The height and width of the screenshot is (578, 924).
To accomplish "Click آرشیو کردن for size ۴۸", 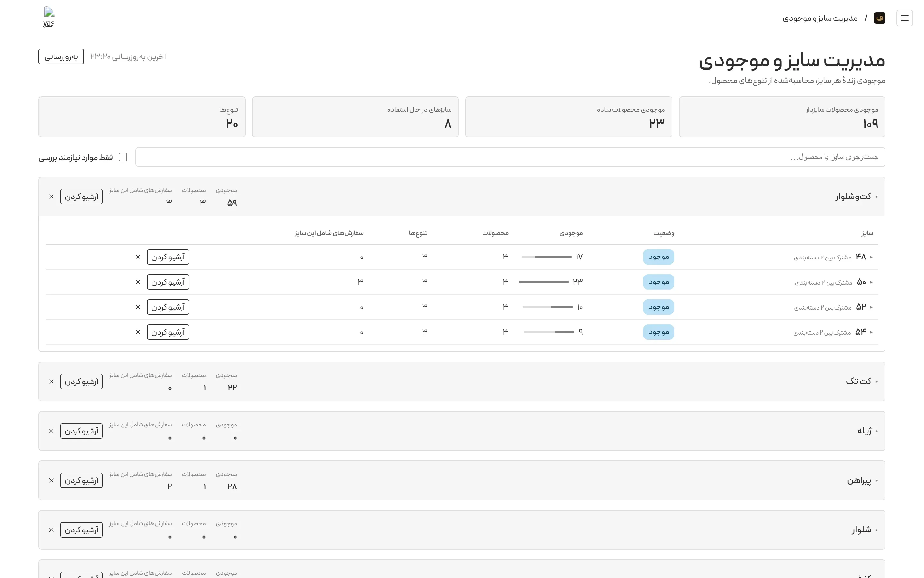I will click(168, 257).
